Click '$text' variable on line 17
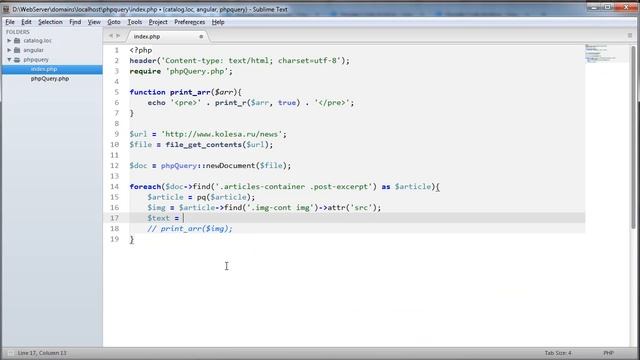This screenshot has width=640, height=360. point(158,218)
